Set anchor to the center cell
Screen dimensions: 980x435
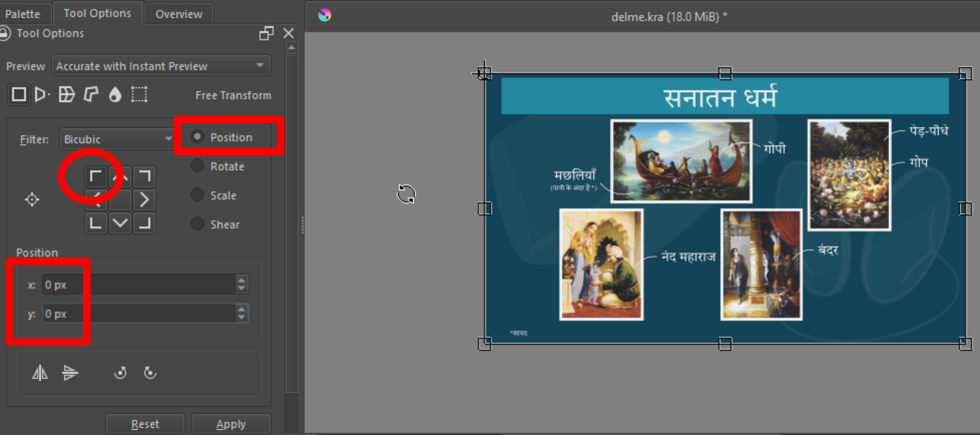[120, 199]
